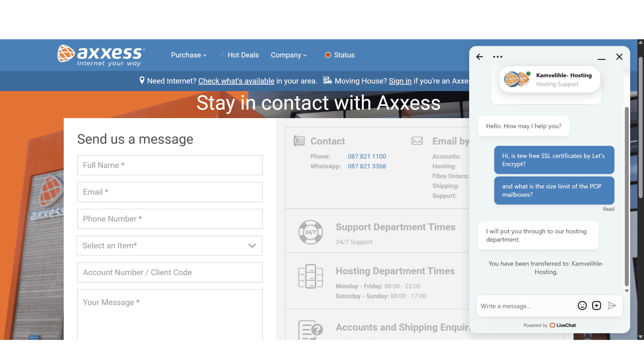
Task: Follow the 'Check what's available' link
Action: point(236,81)
